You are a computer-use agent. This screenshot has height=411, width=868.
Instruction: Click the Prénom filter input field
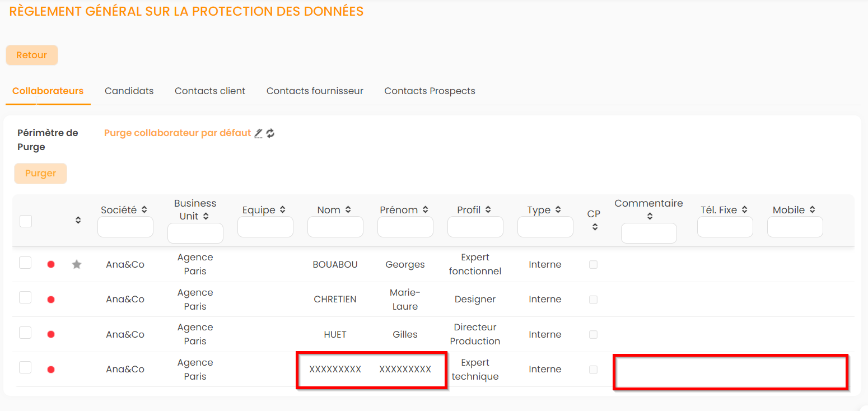click(405, 227)
